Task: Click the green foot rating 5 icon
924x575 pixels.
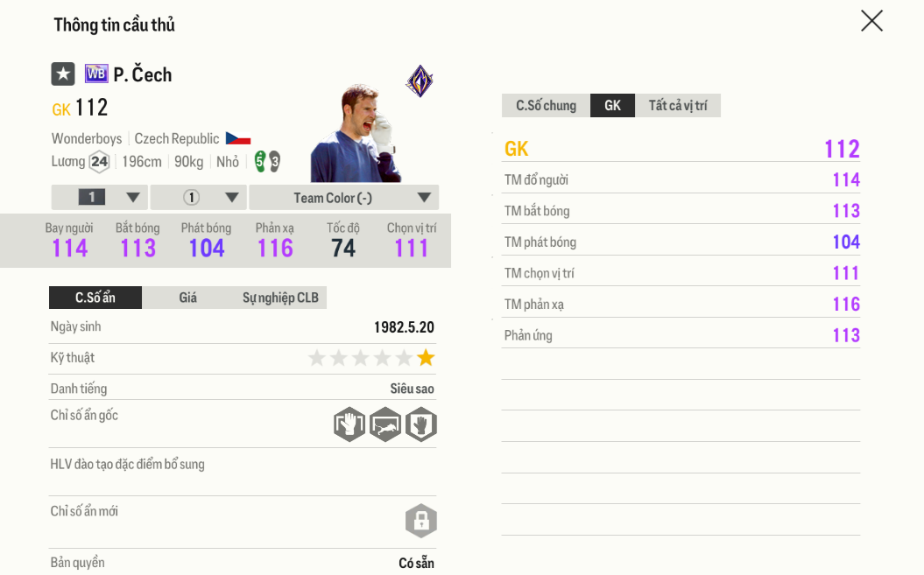Action: (x=260, y=161)
